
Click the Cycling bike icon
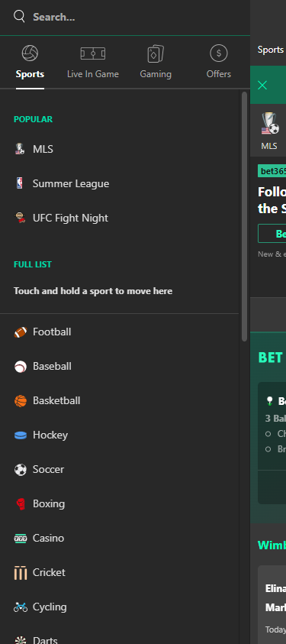click(21, 607)
